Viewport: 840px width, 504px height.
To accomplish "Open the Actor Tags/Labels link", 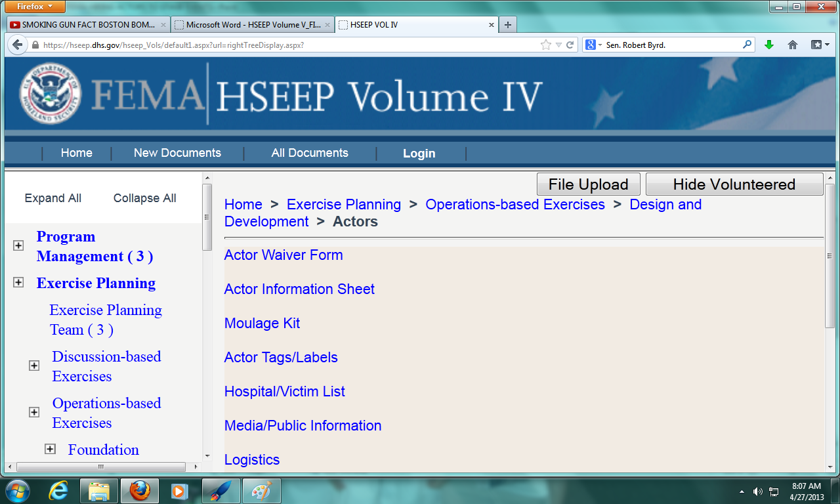I will tap(281, 357).
